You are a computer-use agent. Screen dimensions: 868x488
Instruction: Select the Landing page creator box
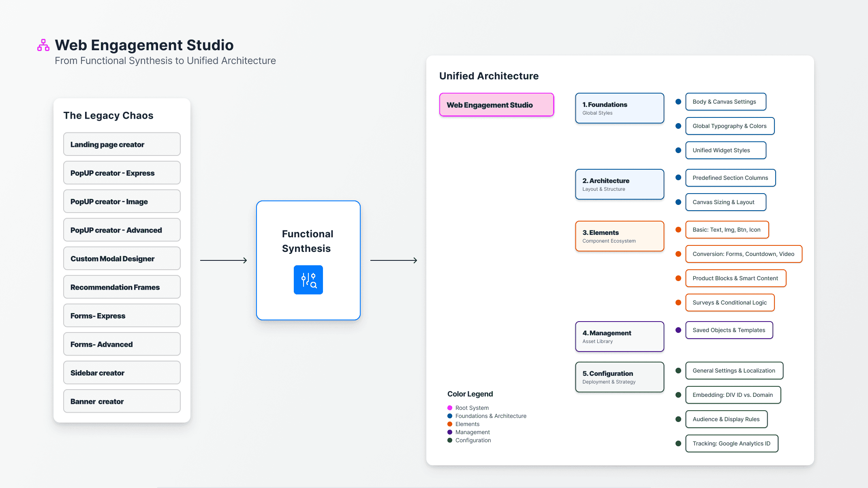click(122, 144)
